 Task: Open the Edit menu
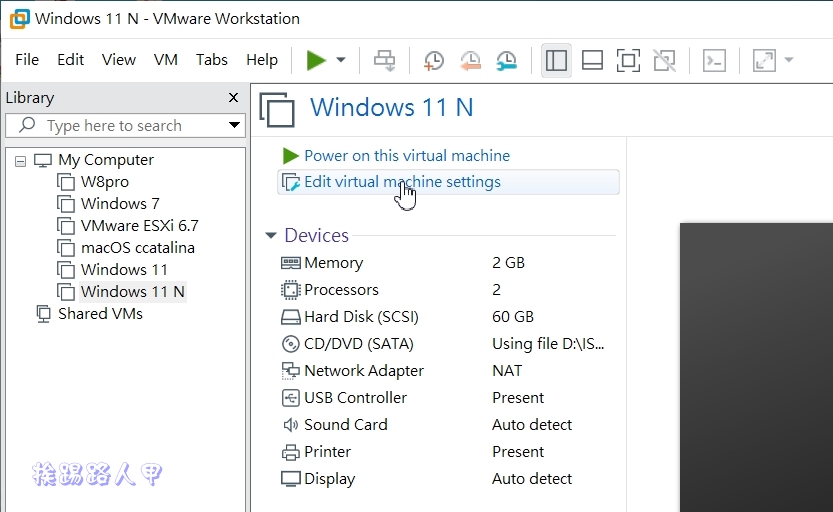click(71, 59)
